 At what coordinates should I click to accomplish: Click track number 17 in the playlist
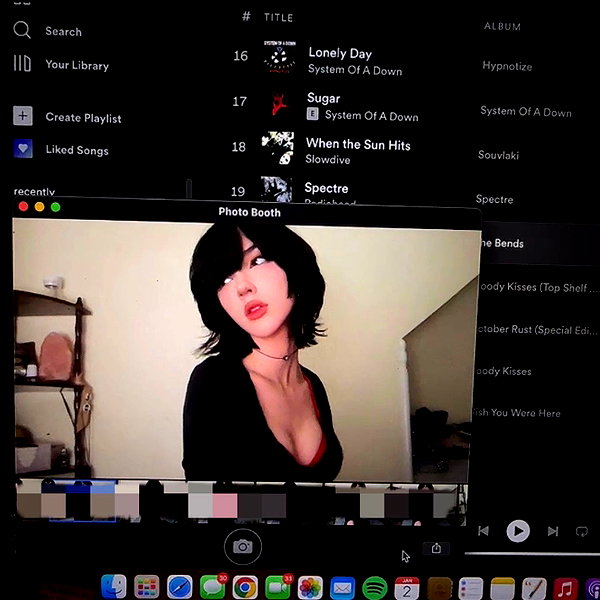(x=240, y=101)
